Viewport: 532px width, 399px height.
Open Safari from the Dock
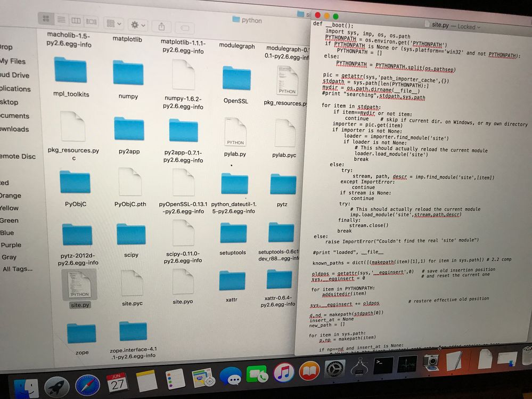point(87,385)
